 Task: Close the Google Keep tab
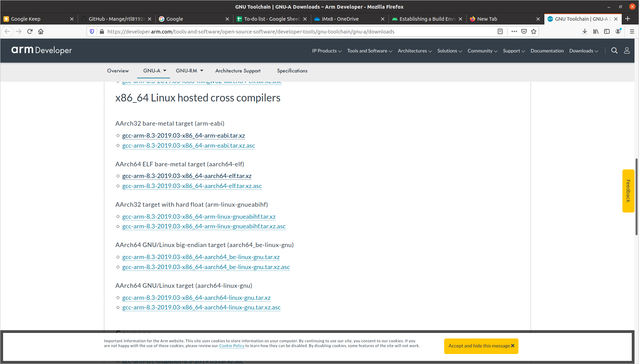click(72, 19)
